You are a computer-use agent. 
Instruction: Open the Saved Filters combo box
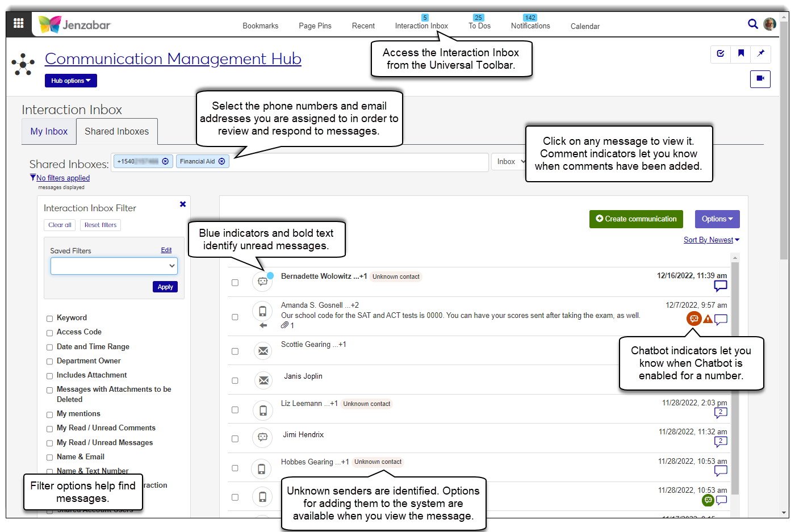pos(114,266)
